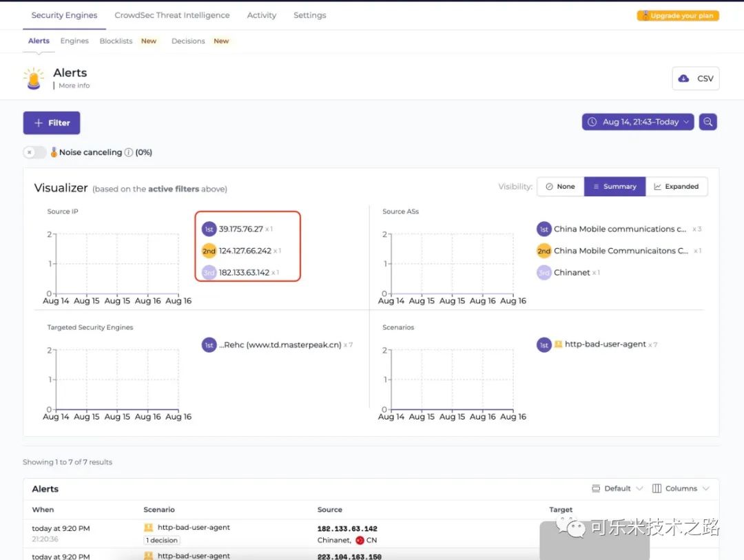Select source IP 124.127.66.242
744x560 pixels.
(x=245, y=251)
